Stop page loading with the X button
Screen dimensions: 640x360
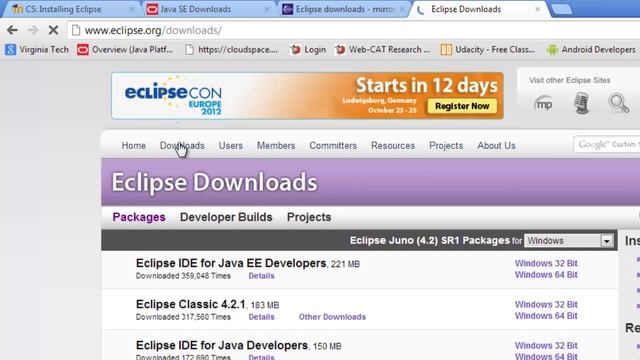click(x=53, y=30)
